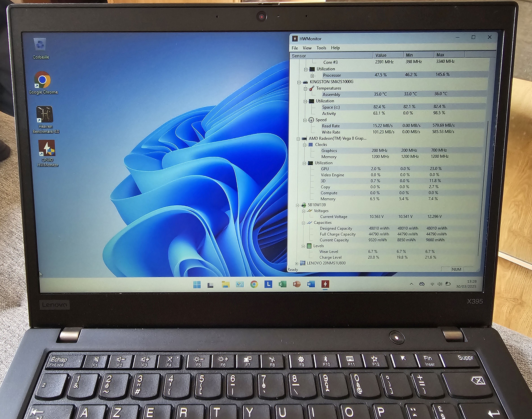This screenshot has height=419, width=532.
Task: Click the yellow line icon next to Voltages
Action: point(310,211)
